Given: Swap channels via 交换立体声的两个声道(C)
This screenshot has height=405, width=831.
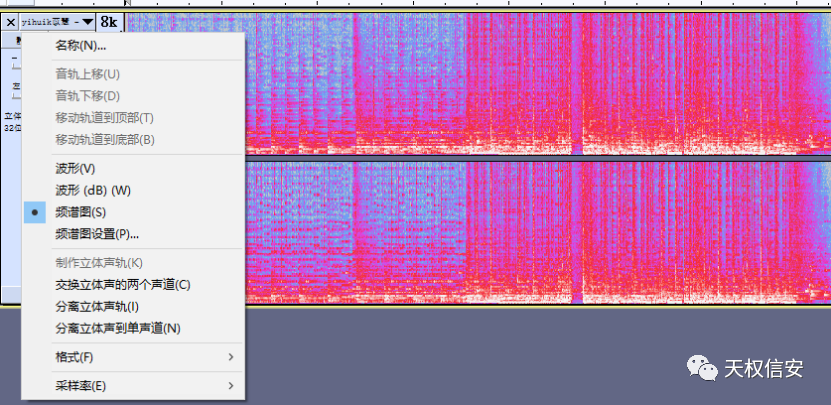Looking at the screenshot, I should pyautogui.click(x=122, y=284).
